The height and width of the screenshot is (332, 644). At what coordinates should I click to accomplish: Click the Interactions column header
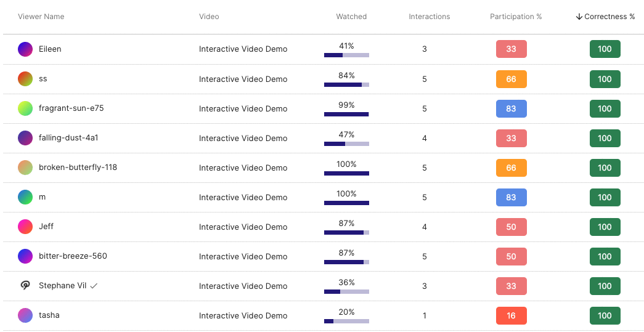pos(430,17)
